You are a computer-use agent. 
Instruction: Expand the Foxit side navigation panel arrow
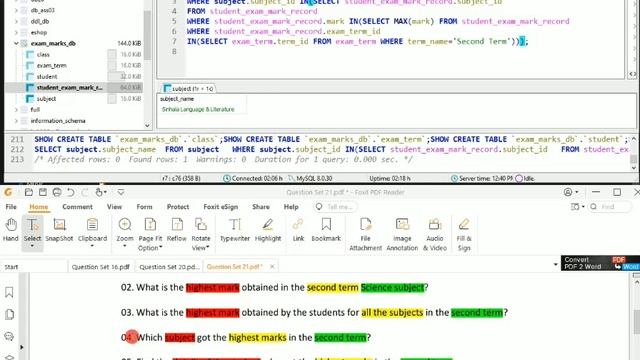(x=22, y=347)
